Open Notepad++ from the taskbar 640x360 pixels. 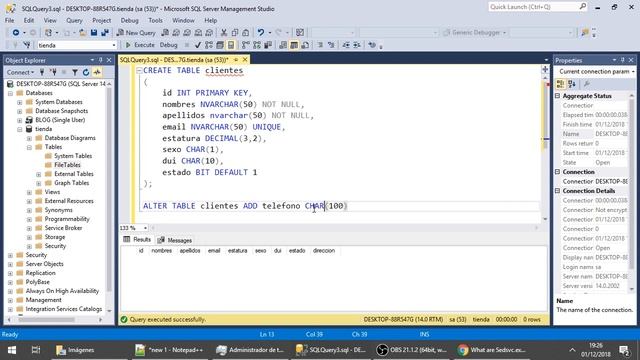[169, 350]
